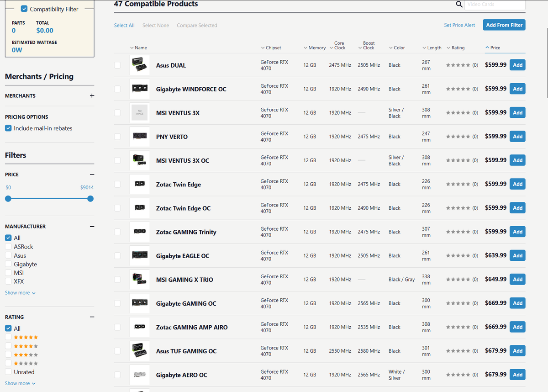The width and height of the screenshot is (548, 392).
Task: Open the Asus DUAL product thumbnail
Action: (139, 65)
